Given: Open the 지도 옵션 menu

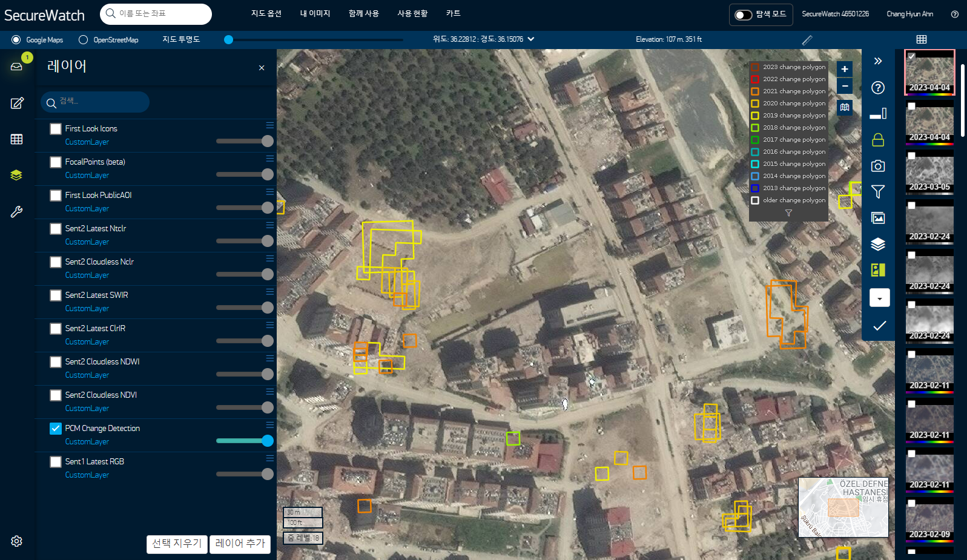Looking at the screenshot, I should (266, 13).
